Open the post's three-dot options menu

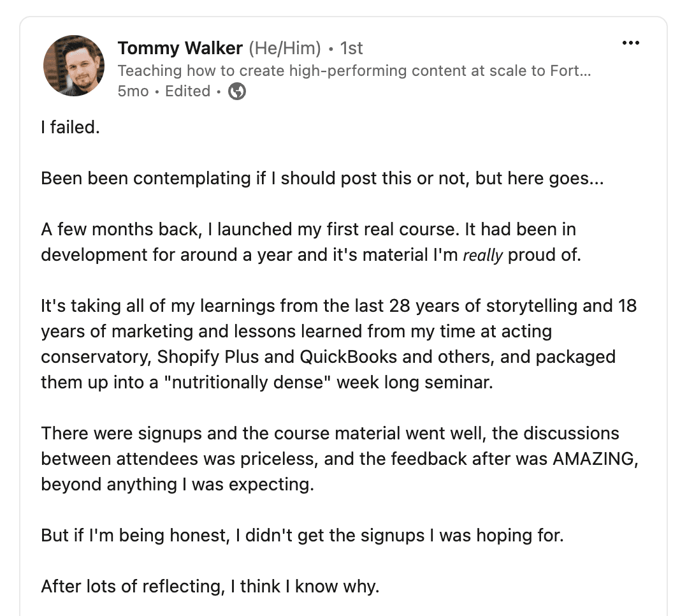630,43
